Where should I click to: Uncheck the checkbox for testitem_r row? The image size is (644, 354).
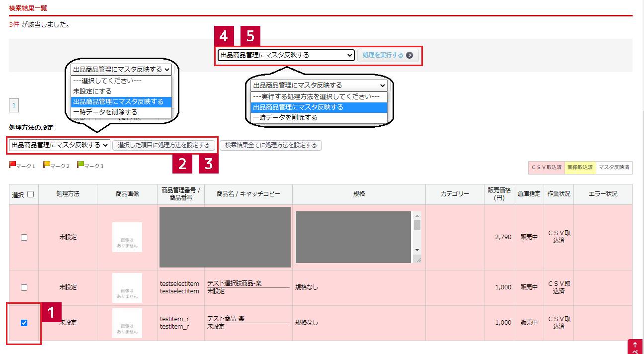[24, 323]
